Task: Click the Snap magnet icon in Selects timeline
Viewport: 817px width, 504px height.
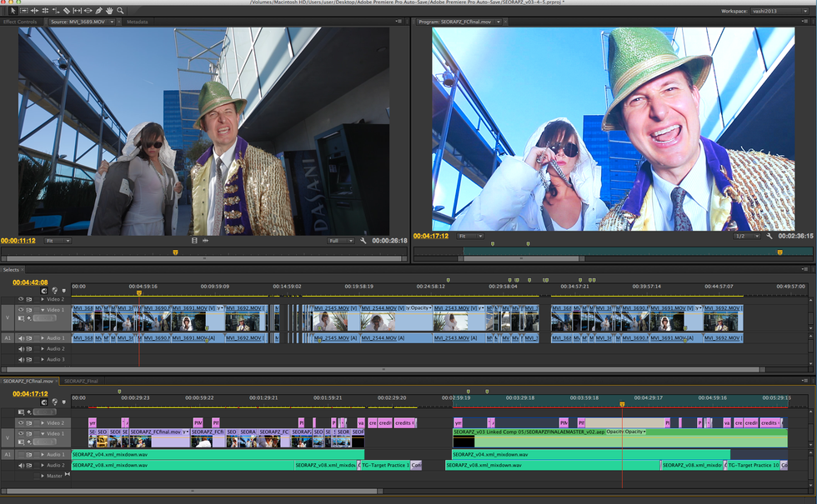Action: (x=43, y=289)
